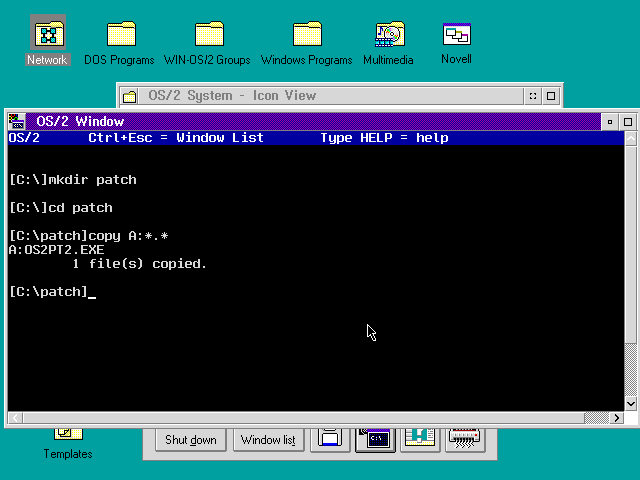640x480 pixels.
Task: Click the 'copy A:*.*' command line
Action: [89, 236]
